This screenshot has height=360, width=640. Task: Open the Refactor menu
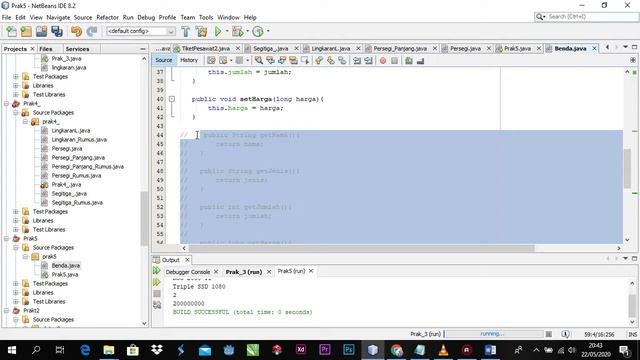[x=107, y=17]
